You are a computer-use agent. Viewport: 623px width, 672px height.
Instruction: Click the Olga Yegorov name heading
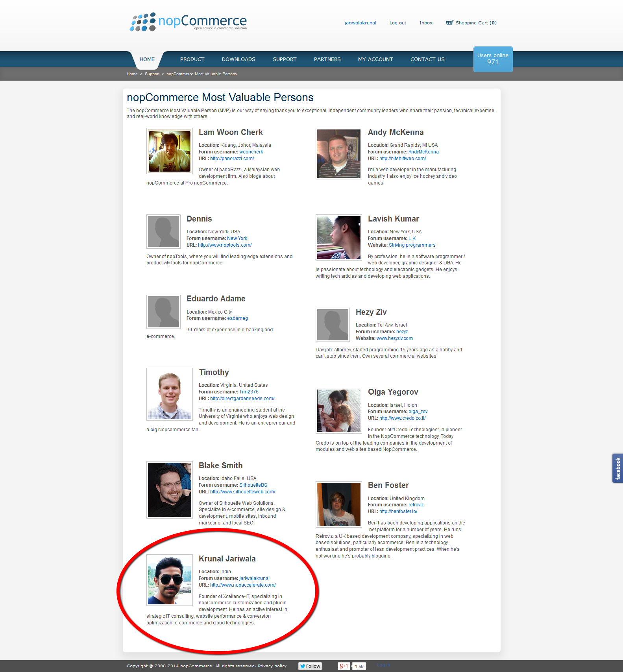[x=393, y=392]
